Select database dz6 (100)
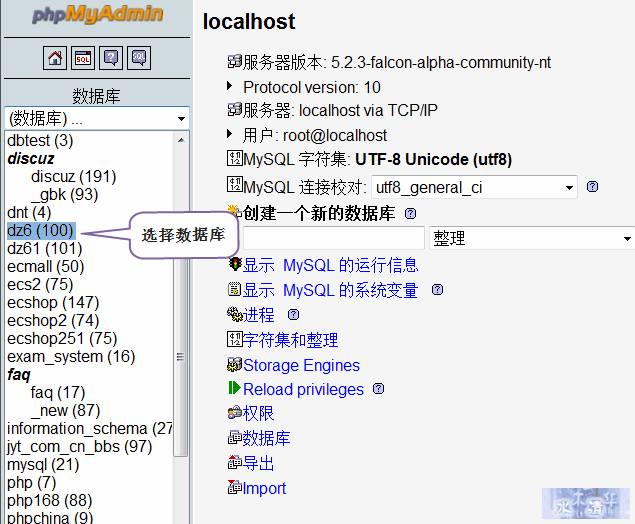The height and width of the screenshot is (524, 635). click(40, 230)
